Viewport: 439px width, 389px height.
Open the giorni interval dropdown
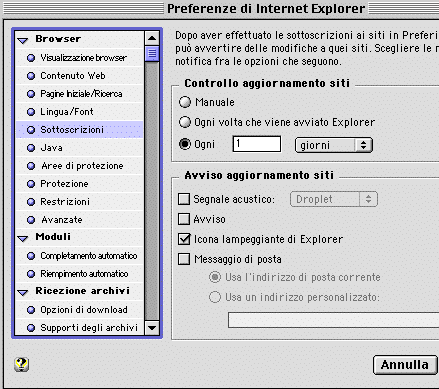click(334, 145)
